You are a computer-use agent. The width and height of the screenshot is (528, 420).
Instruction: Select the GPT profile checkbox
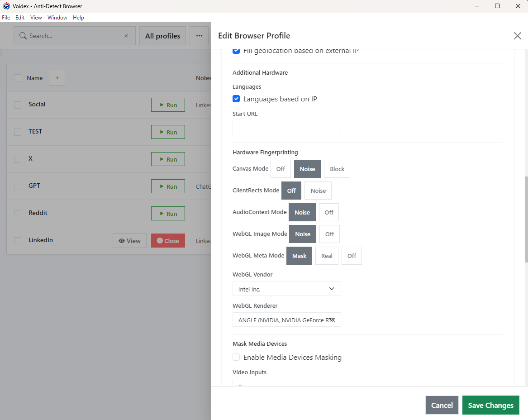18,186
